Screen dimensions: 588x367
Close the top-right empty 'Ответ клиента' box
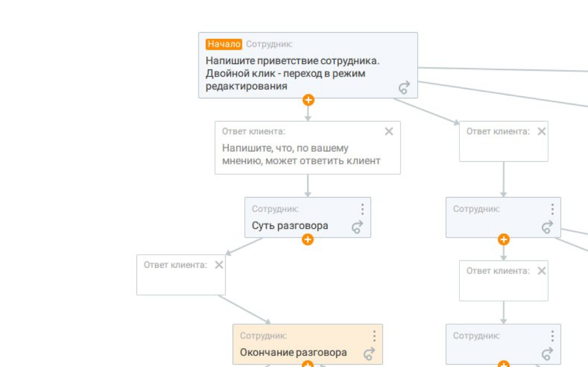[541, 131]
